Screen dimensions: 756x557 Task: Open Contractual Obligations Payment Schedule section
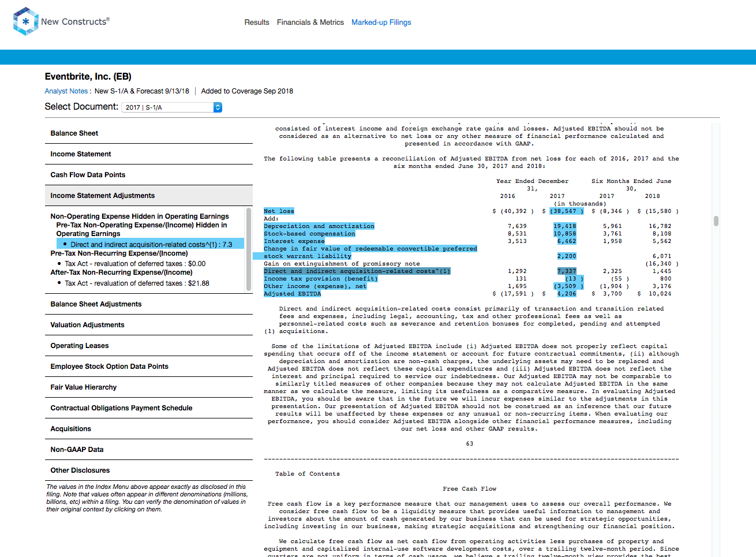coord(149,408)
